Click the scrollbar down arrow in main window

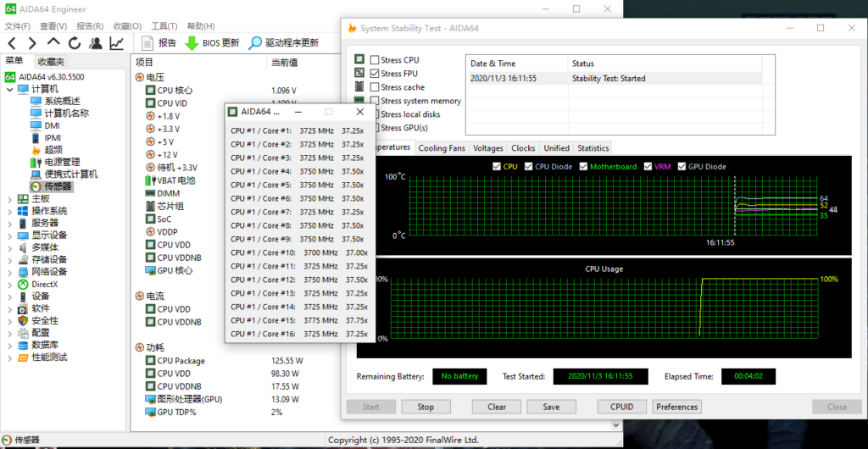[617, 425]
